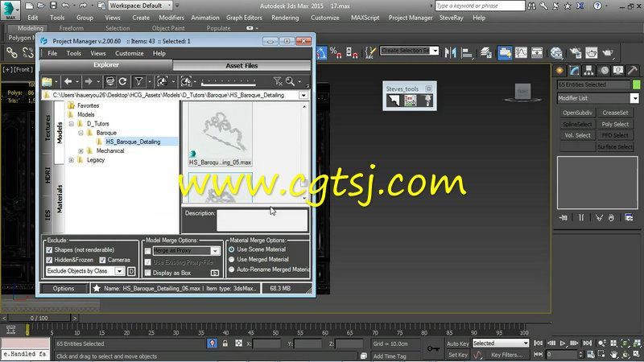Image resolution: width=644 pixels, height=362 pixels.
Task: Open the Modifier List dropdown
Action: (634, 98)
